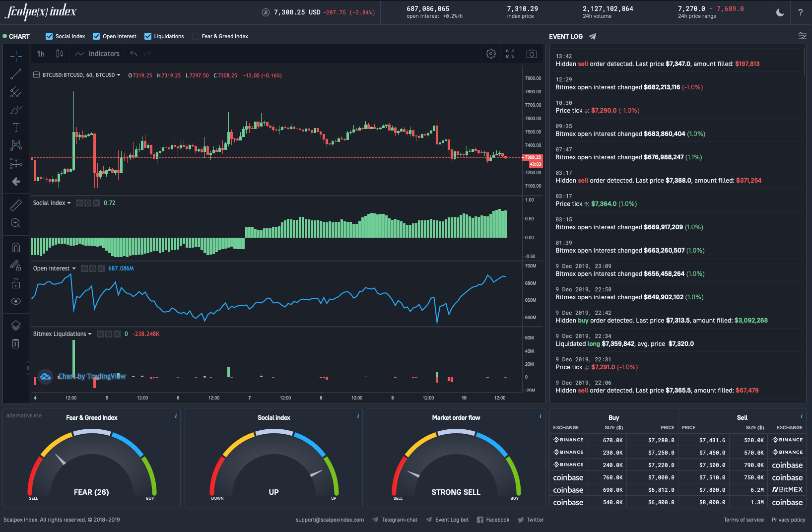Screen dimensions: 812x532
Task: Hide the Open interest indicator via eye
Action: click(84, 268)
